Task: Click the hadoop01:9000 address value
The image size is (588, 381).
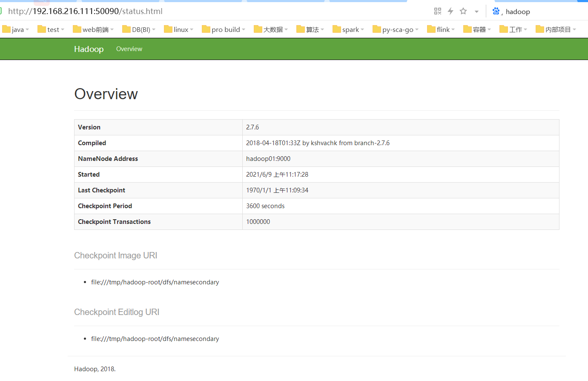Action: (268, 159)
